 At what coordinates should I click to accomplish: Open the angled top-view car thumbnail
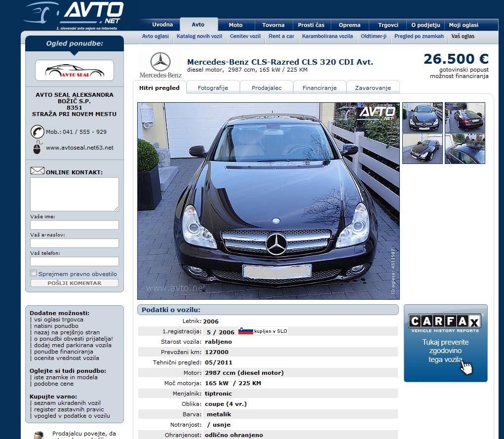(x=423, y=149)
